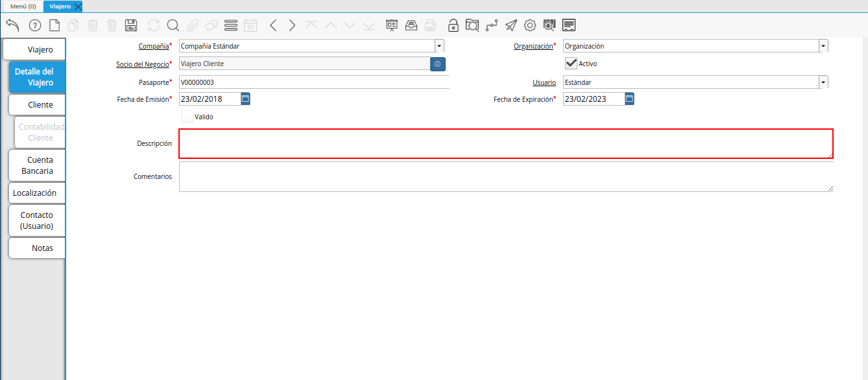The height and width of the screenshot is (380, 868).
Task: Uncheck the Activo checkbox
Action: [571, 64]
